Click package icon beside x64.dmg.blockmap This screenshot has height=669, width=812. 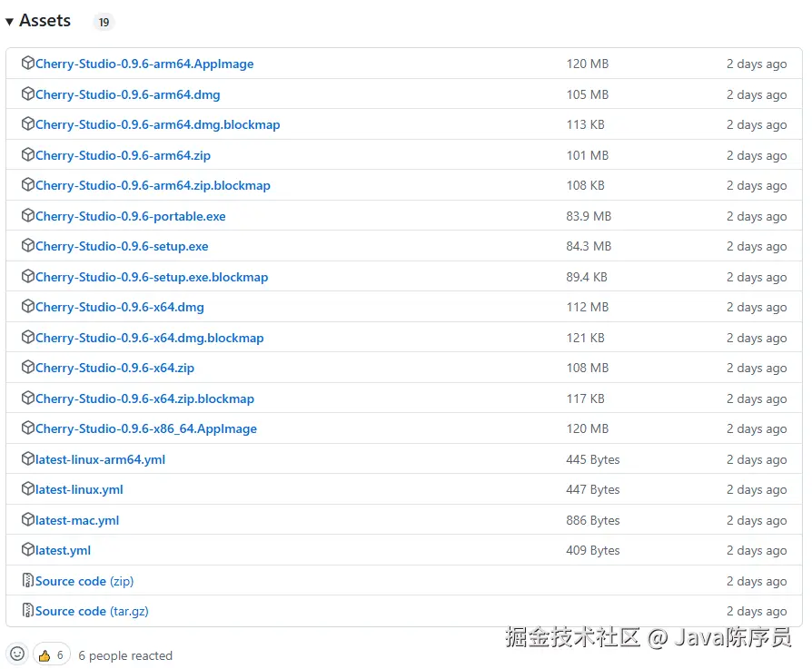[27, 337]
